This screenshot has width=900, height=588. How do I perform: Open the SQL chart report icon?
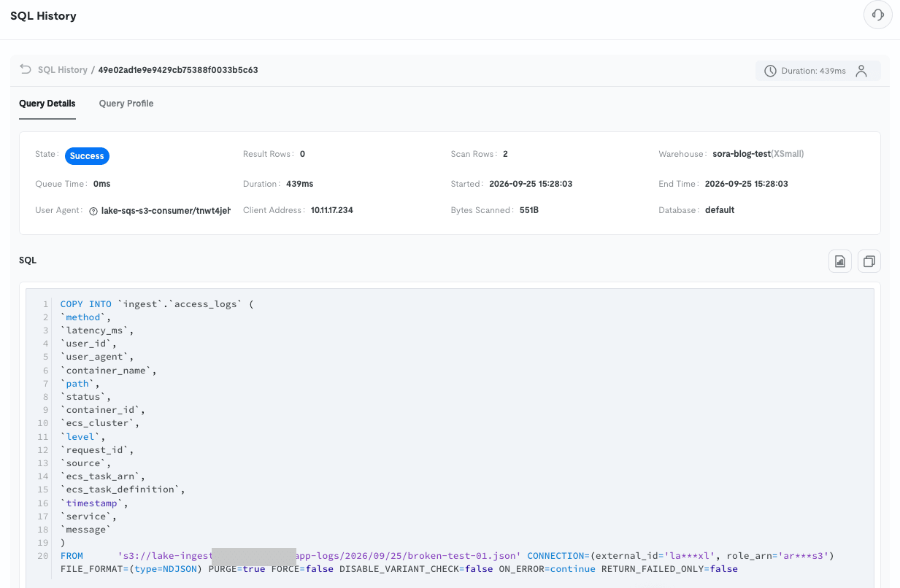pyautogui.click(x=840, y=261)
